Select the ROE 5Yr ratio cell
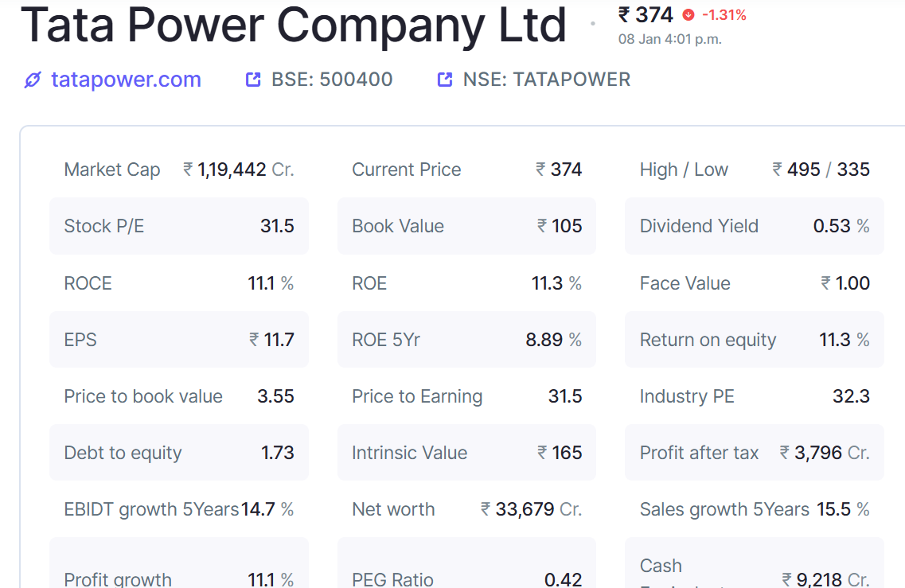The width and height of the screenshot is (905, 588). [466, 340]
